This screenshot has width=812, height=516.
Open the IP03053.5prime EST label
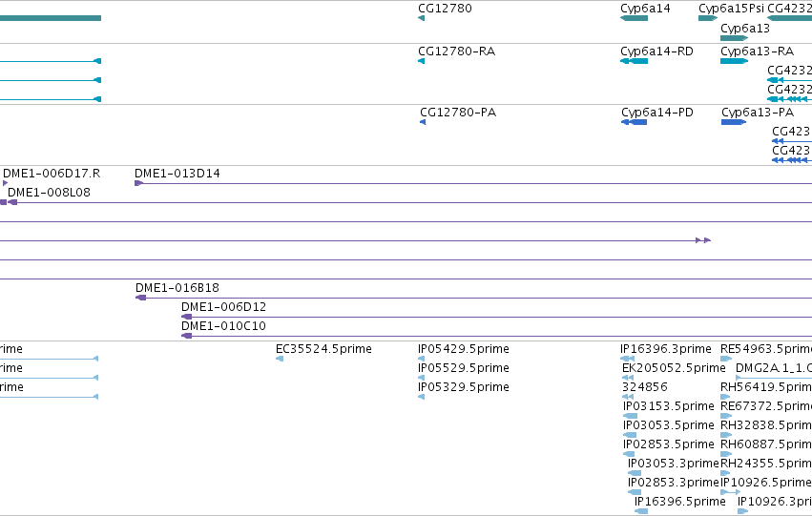coord(669,426)
